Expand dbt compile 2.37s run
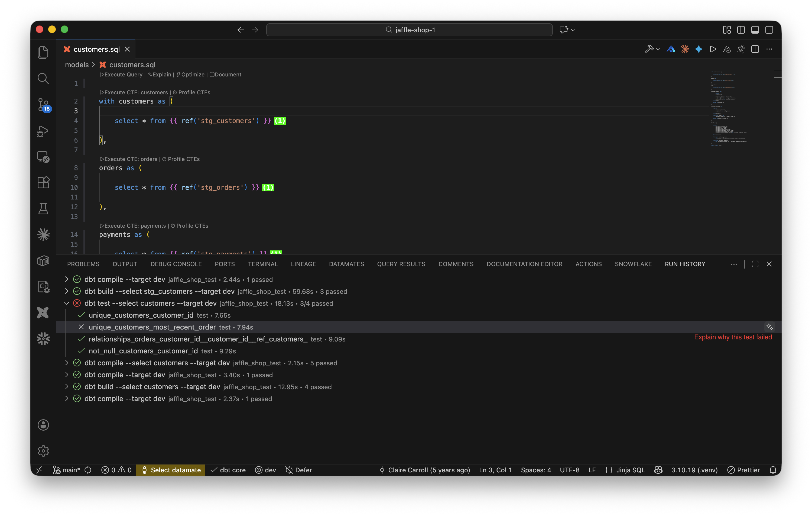 (x=66, y=399)
